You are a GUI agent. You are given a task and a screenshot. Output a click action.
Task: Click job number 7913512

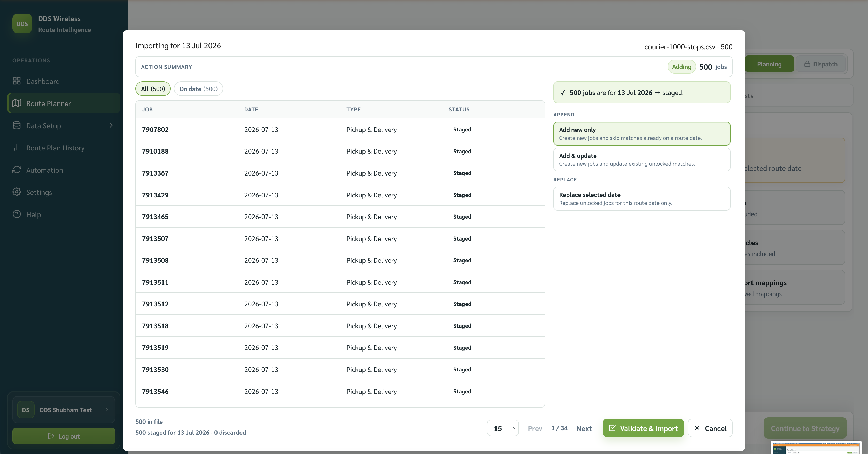(x=155, y=304)
